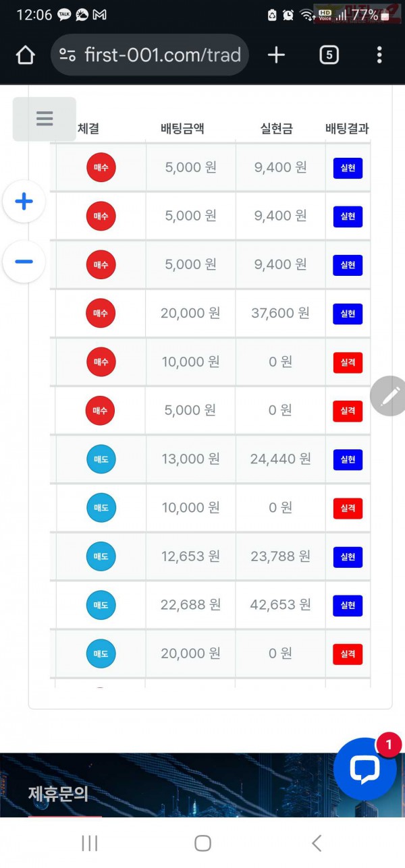Open the chat support bubble
Screen dimensions: 405x868
[364, 770]
